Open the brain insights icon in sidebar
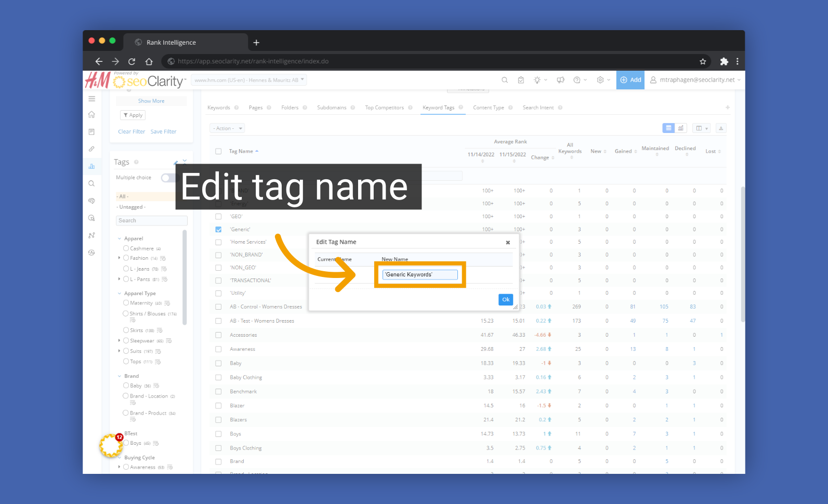 (91, 201)
